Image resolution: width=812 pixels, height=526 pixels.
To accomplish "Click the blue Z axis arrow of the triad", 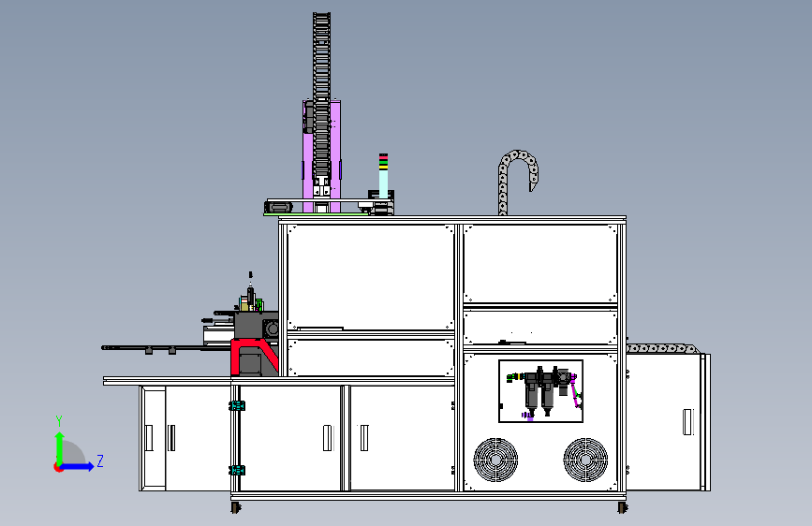I will [78, 467].
